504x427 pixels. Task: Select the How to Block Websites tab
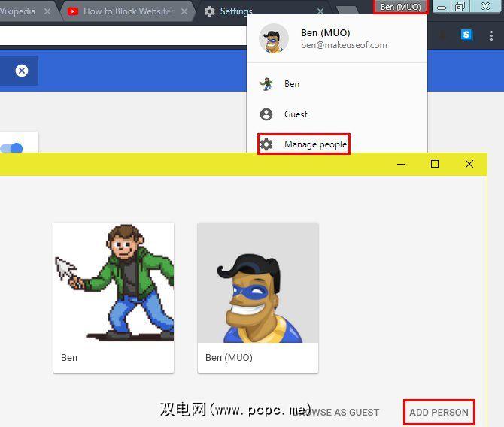(x=128, y=11)
